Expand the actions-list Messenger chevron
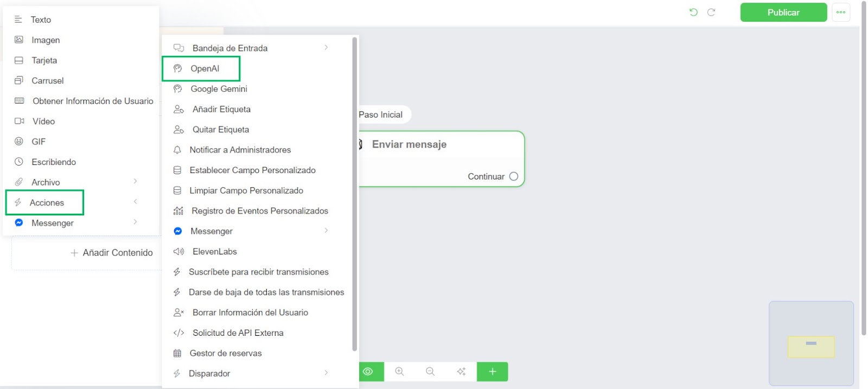The image size is (868, 389). point(326,231)
